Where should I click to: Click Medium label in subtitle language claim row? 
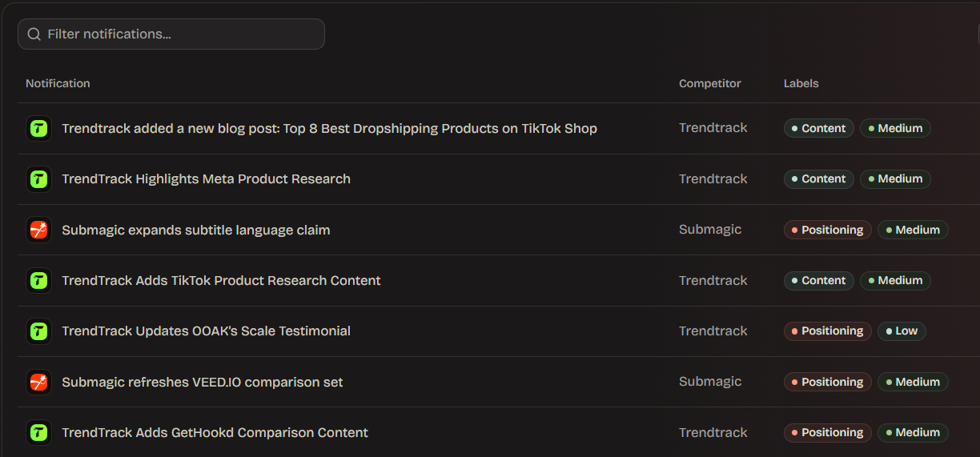coord(913,230)
